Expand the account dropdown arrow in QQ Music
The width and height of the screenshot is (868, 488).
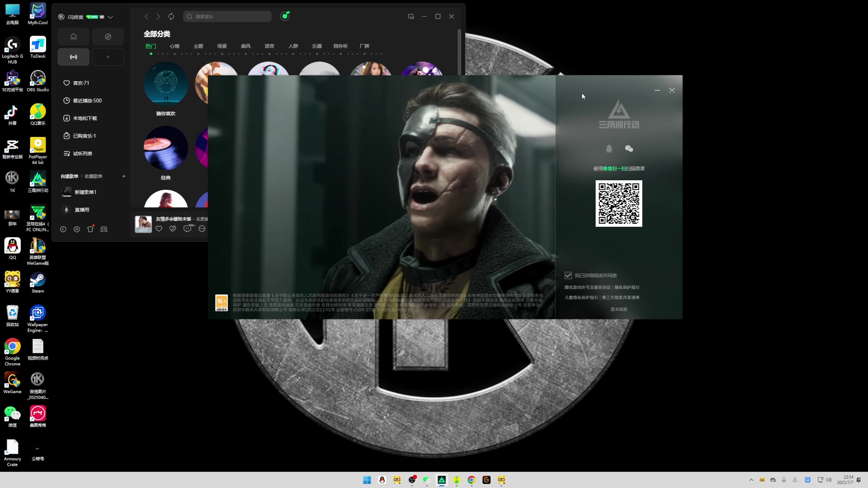pyautogui.click(x=110, y=17)
